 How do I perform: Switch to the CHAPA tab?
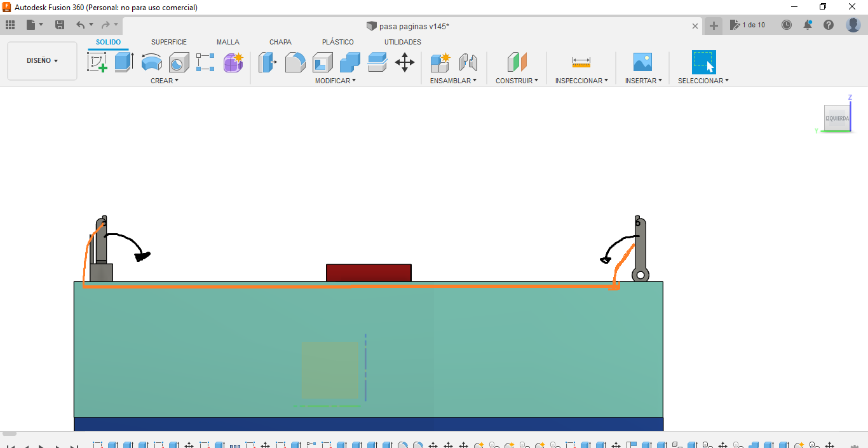pos(280,42)
